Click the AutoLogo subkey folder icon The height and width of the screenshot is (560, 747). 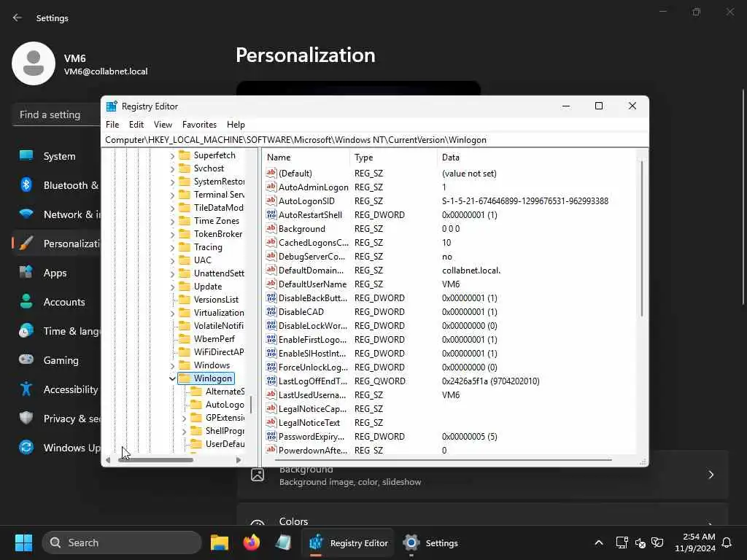[x=196, y=404]
